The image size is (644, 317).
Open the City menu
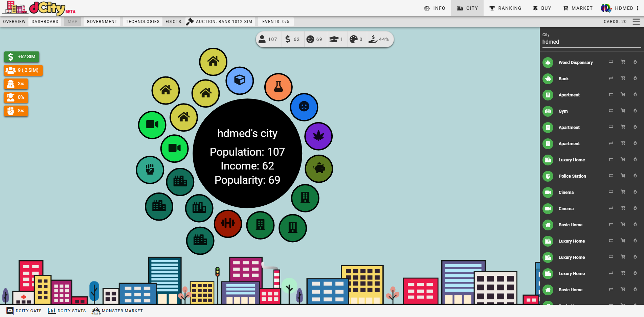click(x=467, y=8)
